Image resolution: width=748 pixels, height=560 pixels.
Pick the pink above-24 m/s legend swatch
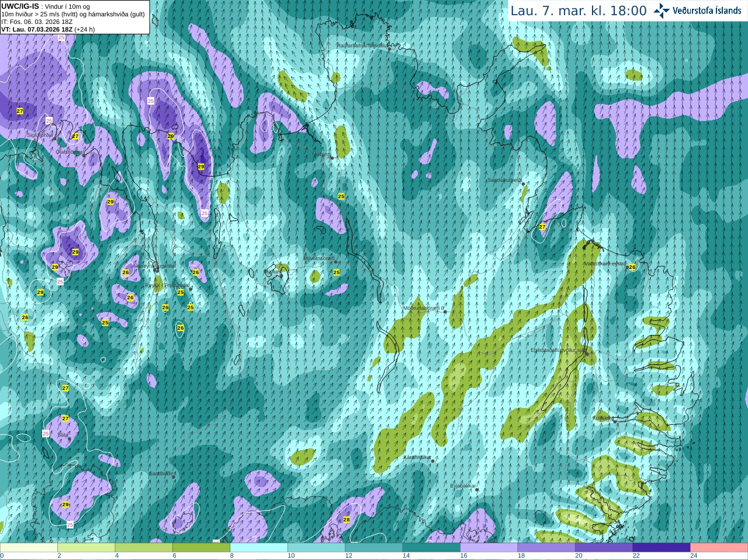719,548
